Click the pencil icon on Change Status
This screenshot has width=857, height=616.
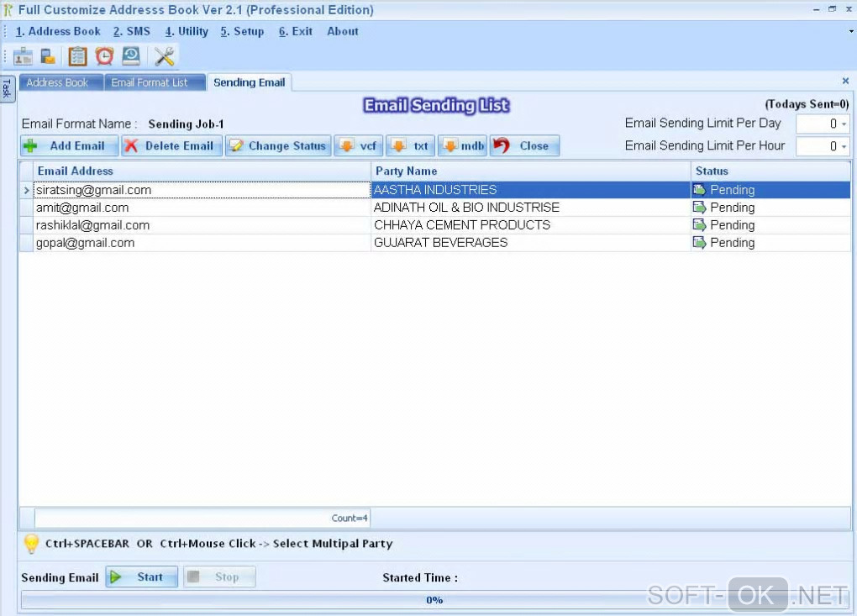(x=236, y=146)
